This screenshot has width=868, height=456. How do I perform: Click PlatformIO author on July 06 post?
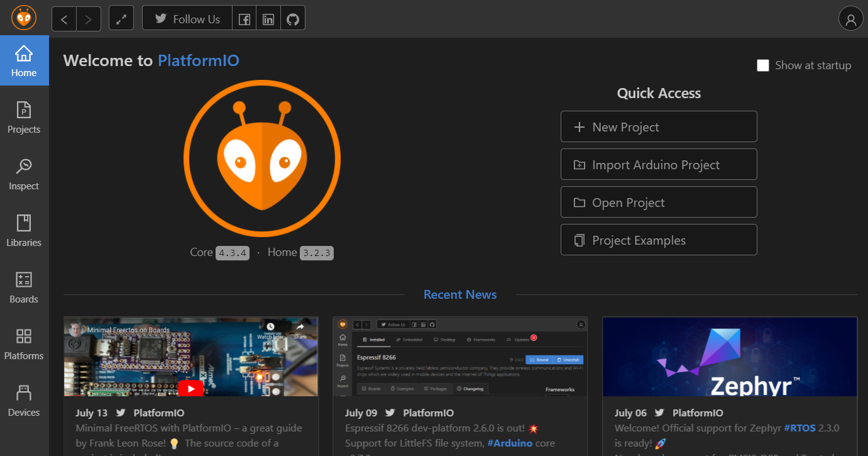coord(698,413)
